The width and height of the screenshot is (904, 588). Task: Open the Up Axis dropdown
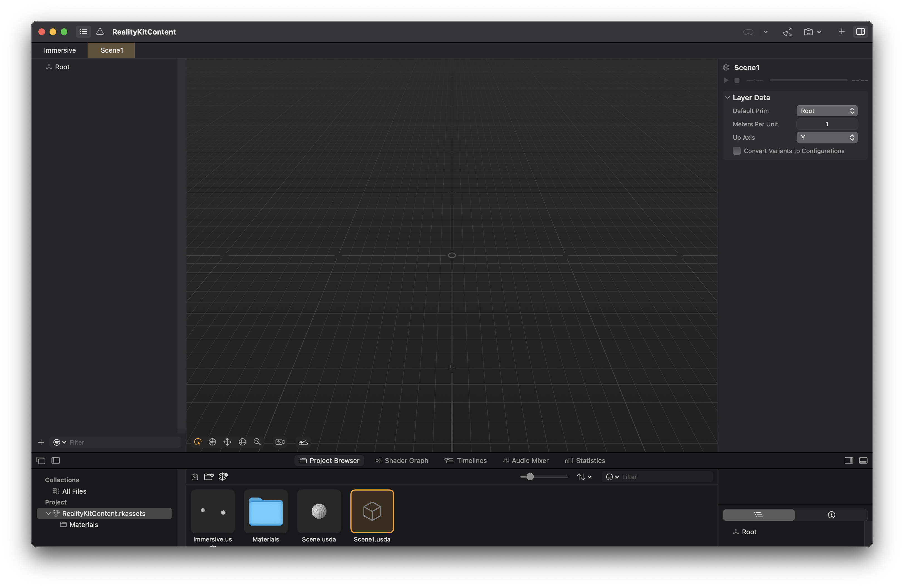tap(827, 138)
